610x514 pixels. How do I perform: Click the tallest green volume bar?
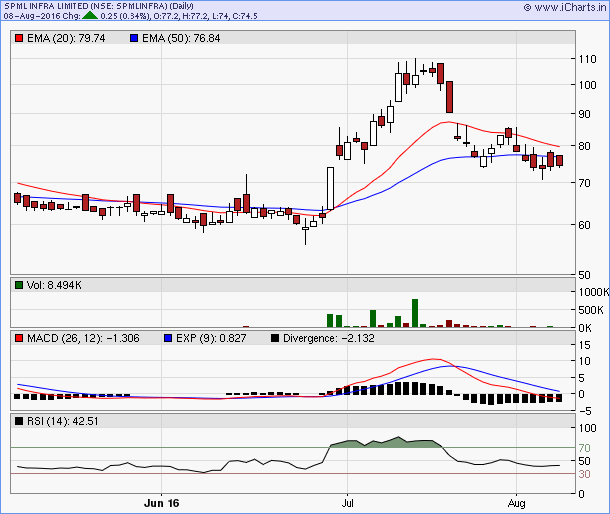point(415,313)
